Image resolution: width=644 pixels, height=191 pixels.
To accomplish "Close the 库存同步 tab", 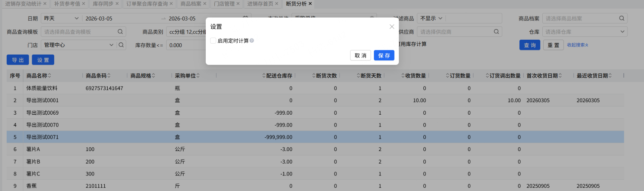I will tap(117, 4).
